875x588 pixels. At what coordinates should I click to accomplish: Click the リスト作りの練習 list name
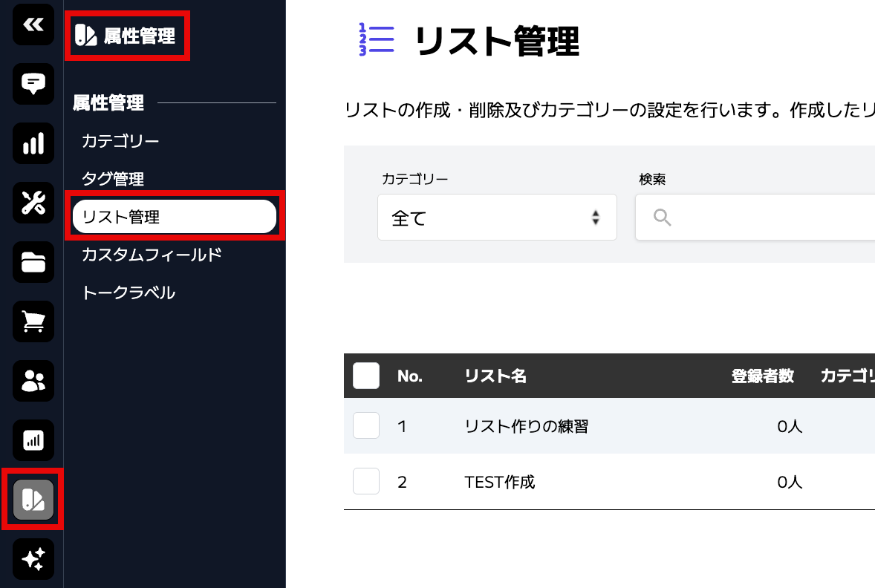click(526, 427)
